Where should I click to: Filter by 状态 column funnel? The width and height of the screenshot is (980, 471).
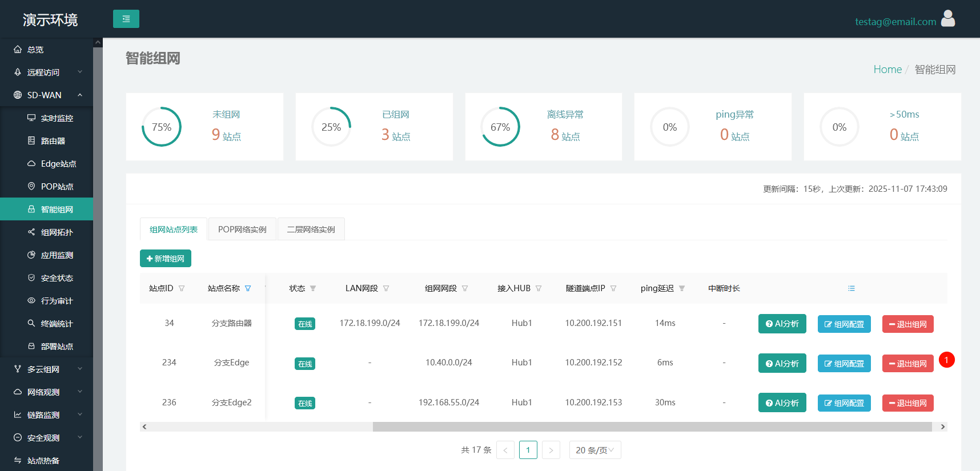(313, 288)
